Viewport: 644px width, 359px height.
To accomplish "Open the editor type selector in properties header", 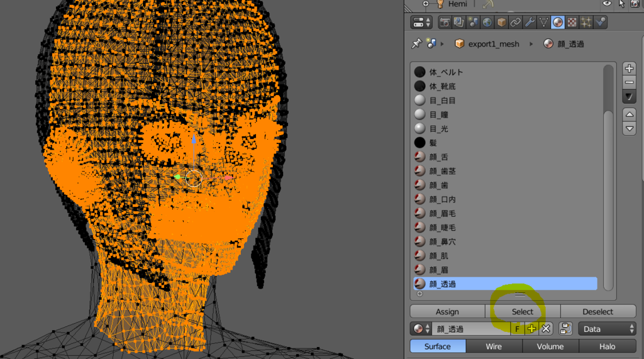I will 421,22.
